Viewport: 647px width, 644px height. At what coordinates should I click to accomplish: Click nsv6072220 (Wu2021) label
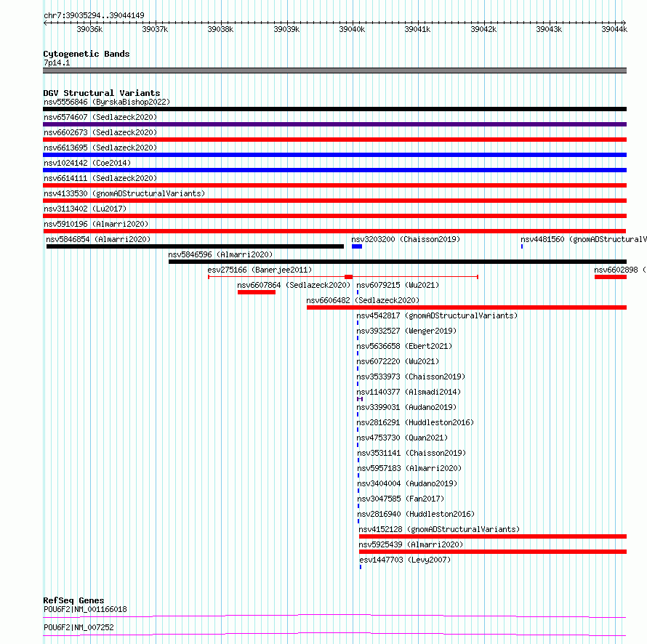coord(398,361)
